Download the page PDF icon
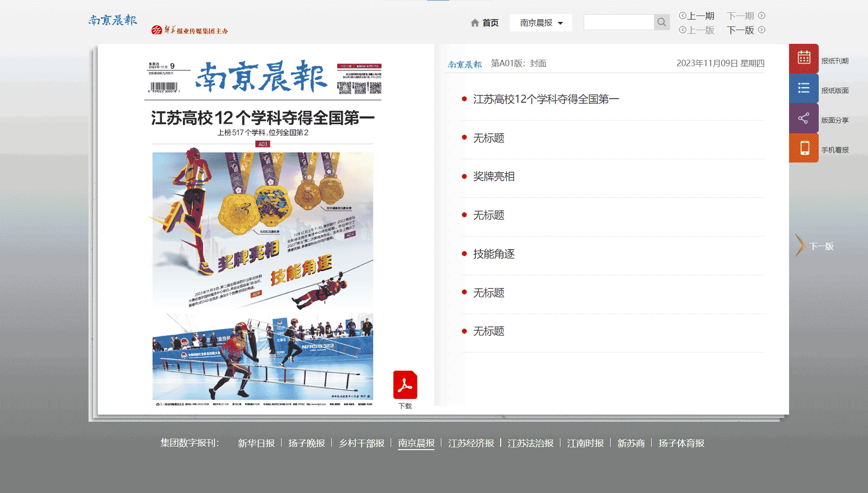 [405, 385]
